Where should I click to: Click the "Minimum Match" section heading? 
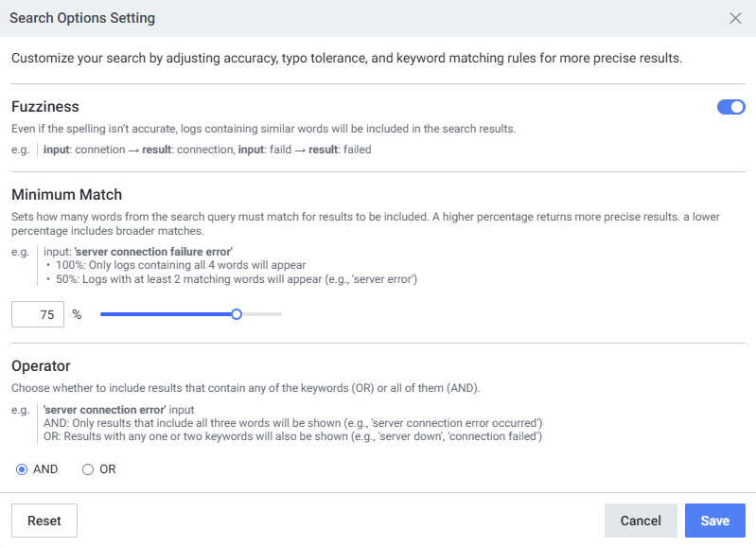pos(66,195)
